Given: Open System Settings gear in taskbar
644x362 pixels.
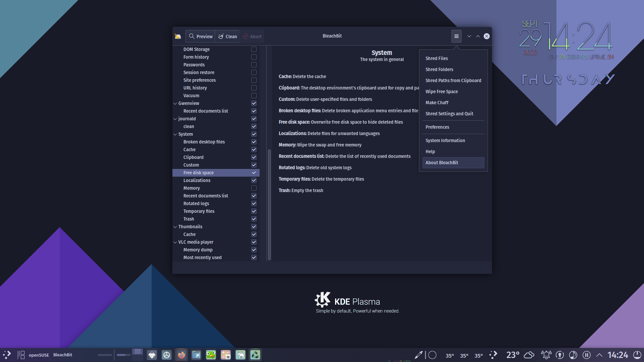Looking at the screenshot, I should [x=167, y=355].
